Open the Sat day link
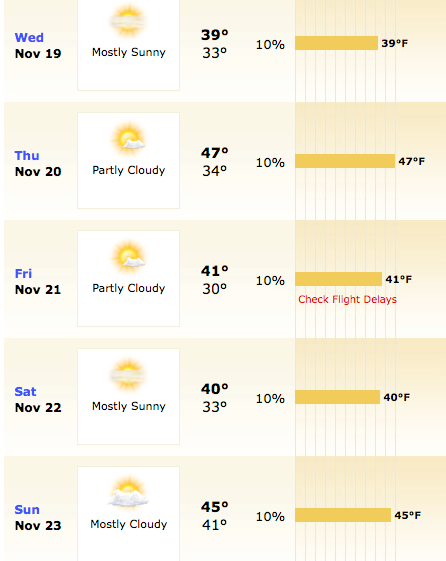Viewport: 446px width, 561px height. pos(25,392)
